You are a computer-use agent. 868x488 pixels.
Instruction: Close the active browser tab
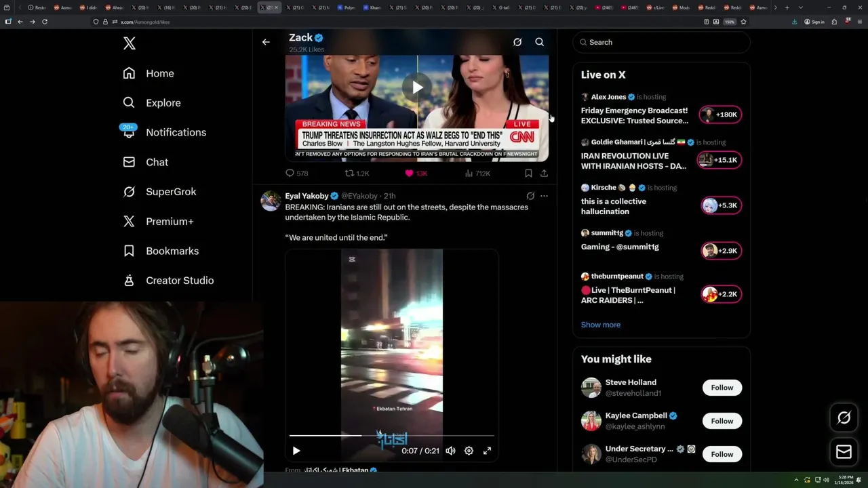coord(276,7)
